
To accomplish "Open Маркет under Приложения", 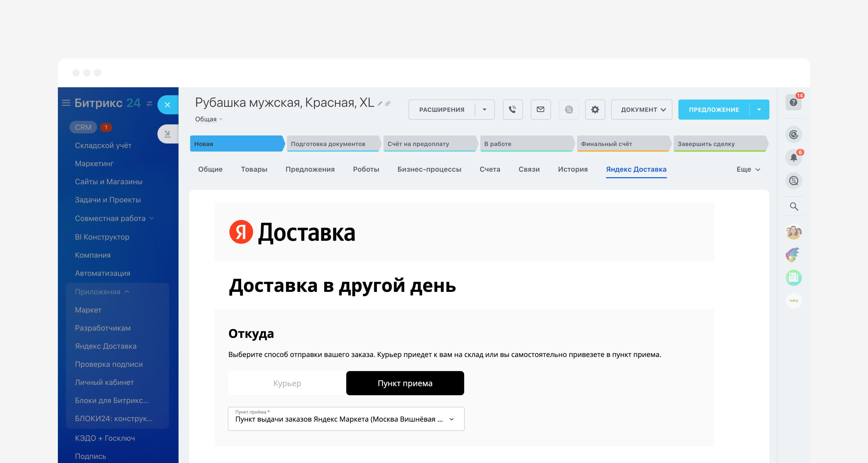I will pyautogui.click(x=88, y=310).
